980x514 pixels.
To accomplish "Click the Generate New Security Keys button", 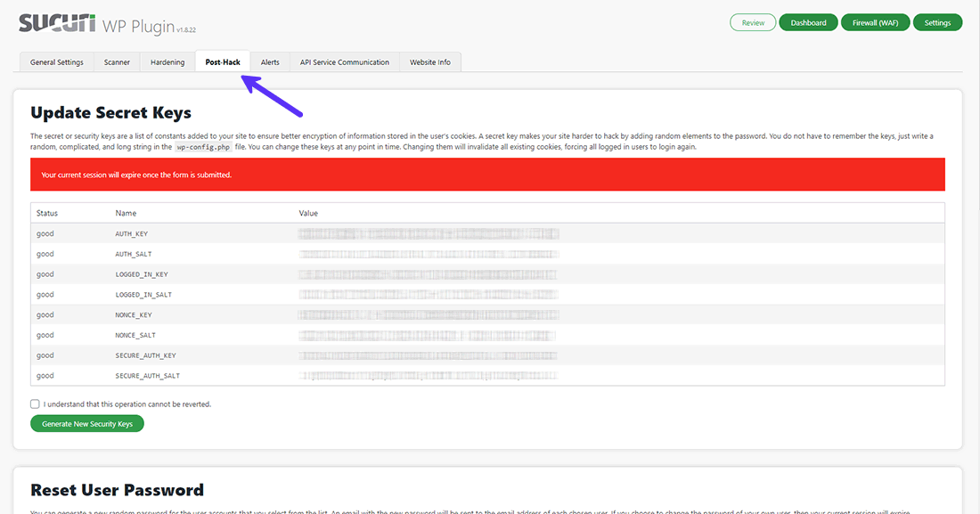I will [86, 423].
